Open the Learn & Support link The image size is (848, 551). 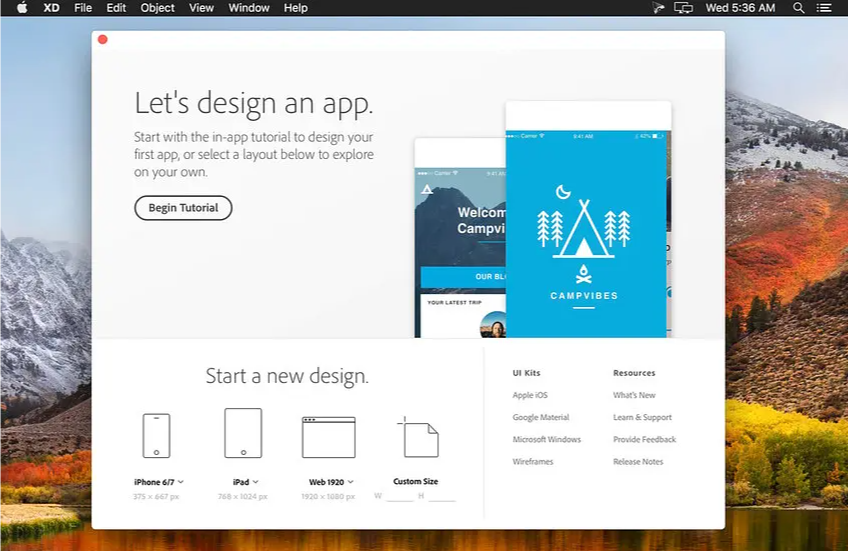pyautogui.click(x=642, y=417)
